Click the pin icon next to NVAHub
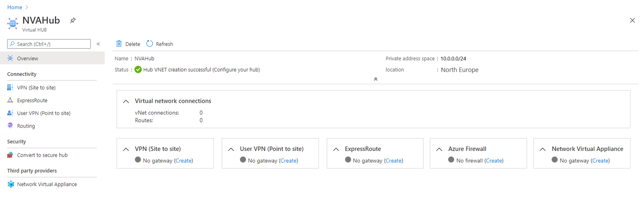Viewport: 644px width, 216px height. tap(73, 21)
